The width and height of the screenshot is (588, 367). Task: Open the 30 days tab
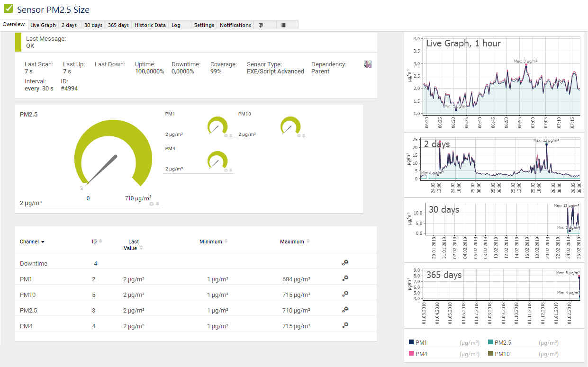click(x=93, y=25)
